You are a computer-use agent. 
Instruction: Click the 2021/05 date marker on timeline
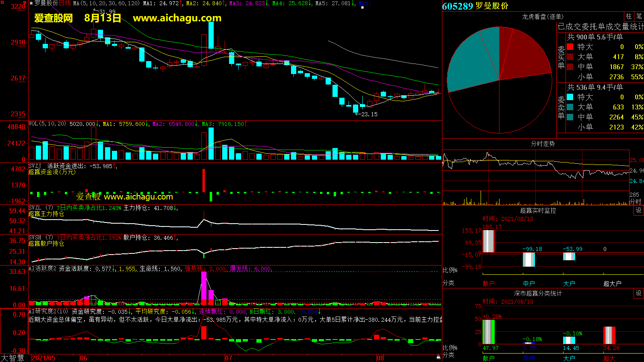click(43, 358)
